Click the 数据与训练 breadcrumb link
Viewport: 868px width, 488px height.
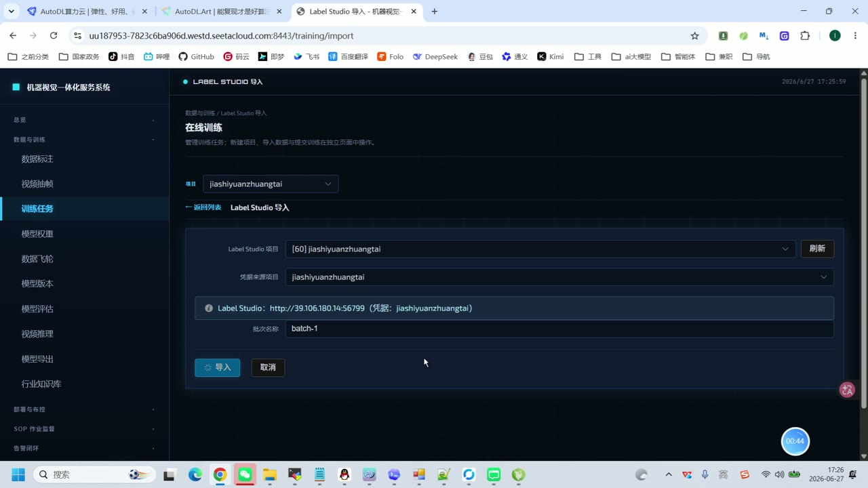[x=200, y=113]
